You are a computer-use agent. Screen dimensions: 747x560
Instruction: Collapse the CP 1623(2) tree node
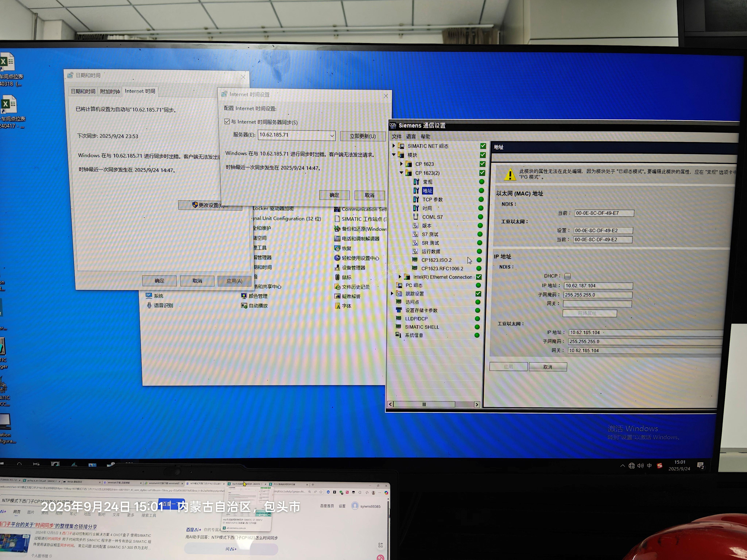point(401,173)
